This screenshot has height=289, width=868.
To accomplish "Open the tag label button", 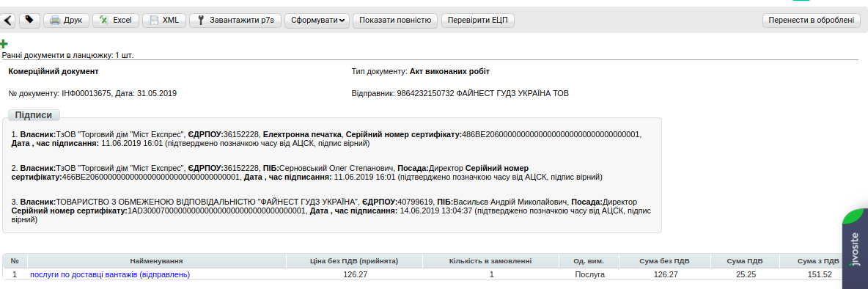I will pyautogui.click(x=29, y=21).
